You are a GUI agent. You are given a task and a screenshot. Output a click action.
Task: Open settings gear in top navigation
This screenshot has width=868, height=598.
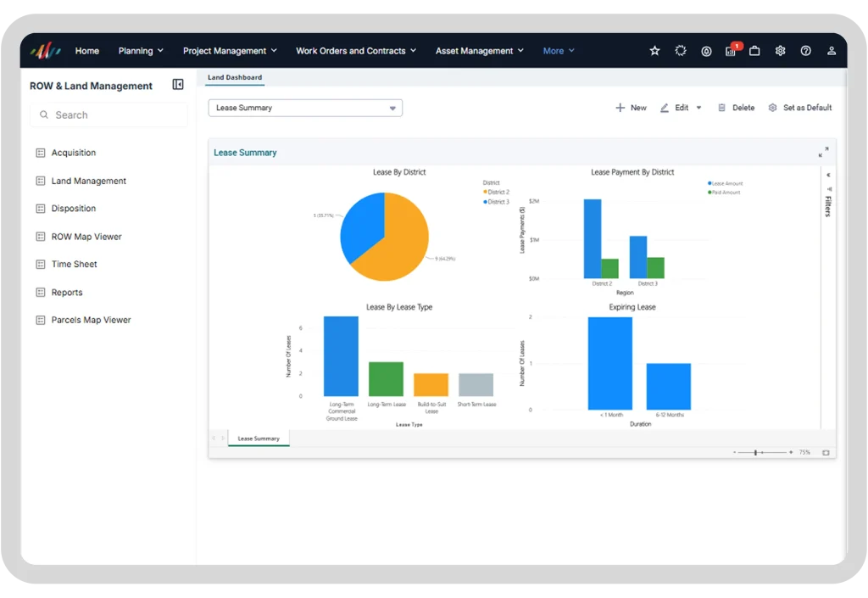pos(780,51)
